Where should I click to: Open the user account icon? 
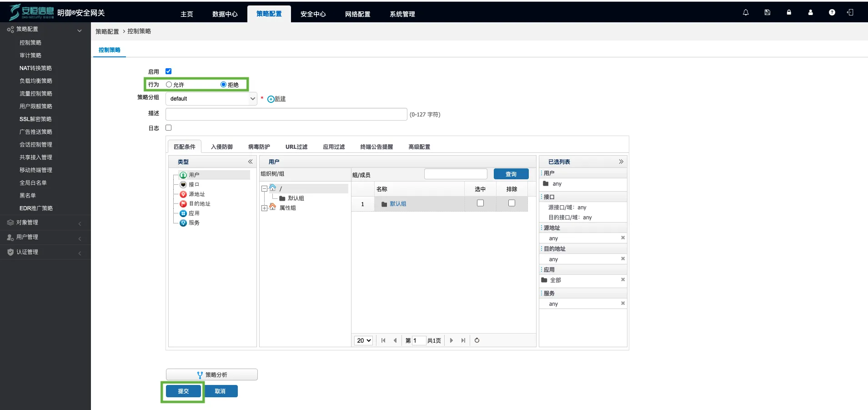[x=810, y=13]
